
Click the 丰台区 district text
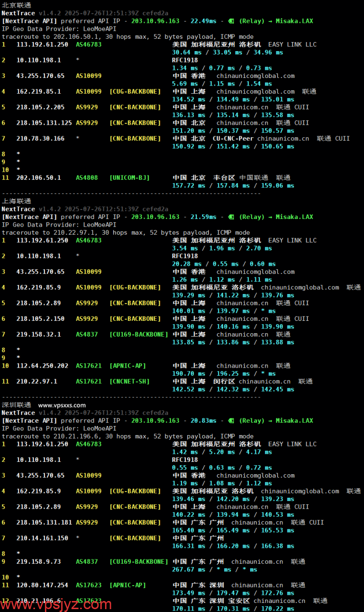coord(224,178)
